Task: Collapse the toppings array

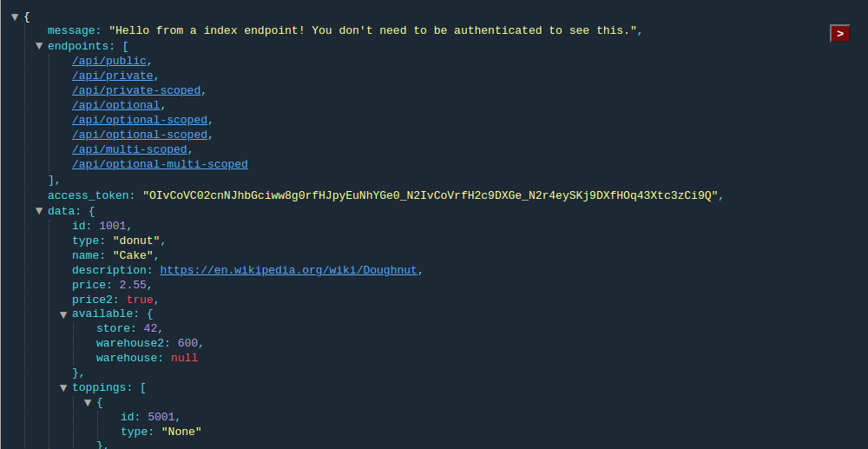Action: point(63,388)
